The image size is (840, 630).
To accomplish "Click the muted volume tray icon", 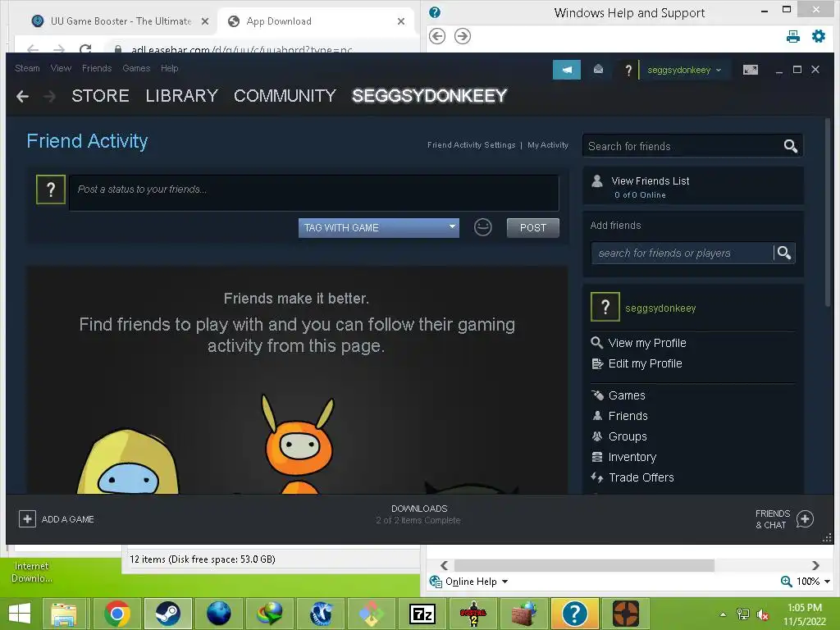I will [x=762, y=614].
